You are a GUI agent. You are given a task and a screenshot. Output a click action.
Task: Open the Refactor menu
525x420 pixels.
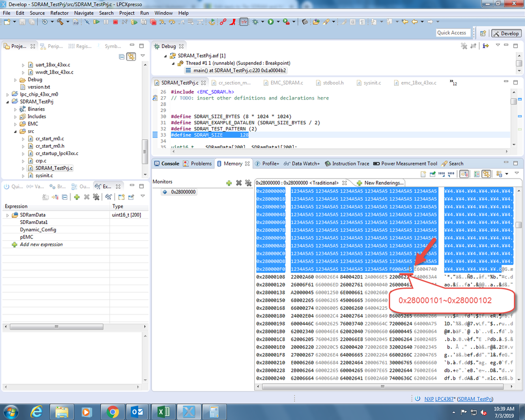coord(59,13)
